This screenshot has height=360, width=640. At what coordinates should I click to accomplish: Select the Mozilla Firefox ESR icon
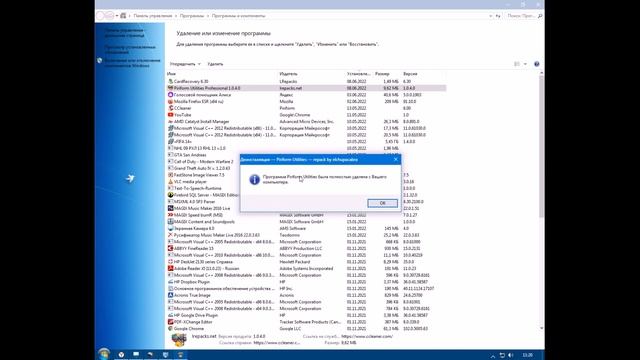point(170,101)
